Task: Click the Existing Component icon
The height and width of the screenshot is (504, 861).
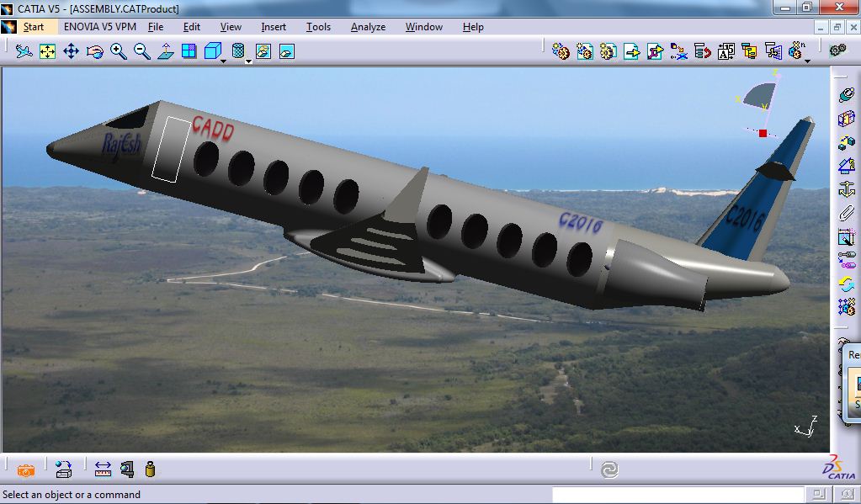Action: pos(631,51)
